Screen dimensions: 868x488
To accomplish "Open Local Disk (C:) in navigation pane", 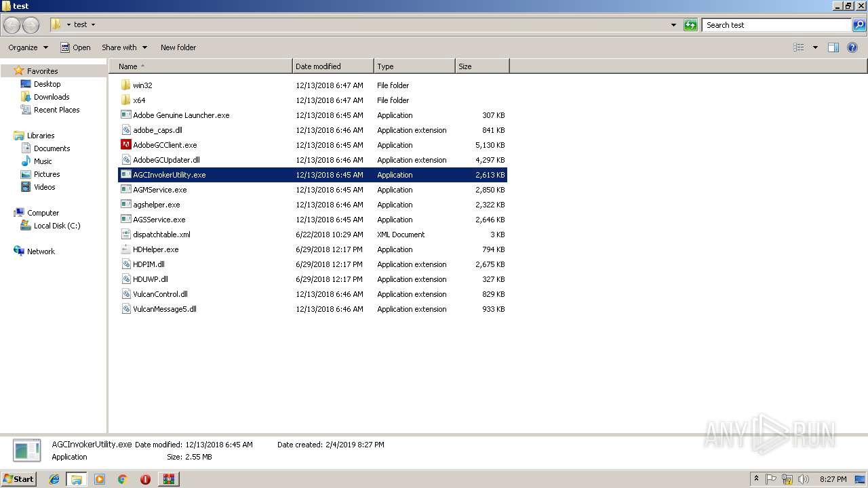I will pyautogui.click(x=57, y=226).
